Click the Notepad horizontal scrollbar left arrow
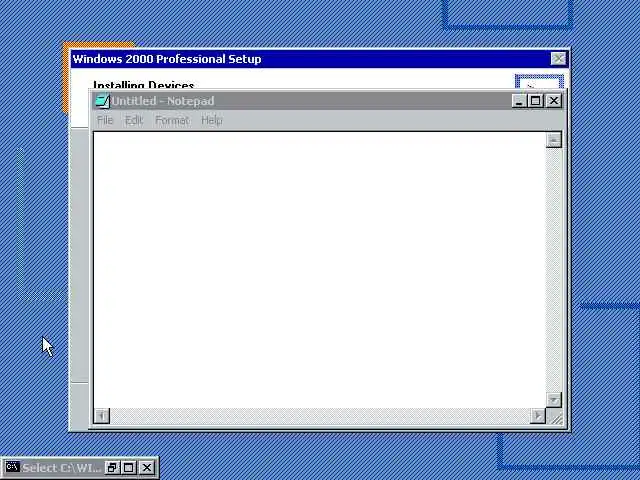Image resolution: width=640 pixels, height=480 pixels. coord(102,416)
